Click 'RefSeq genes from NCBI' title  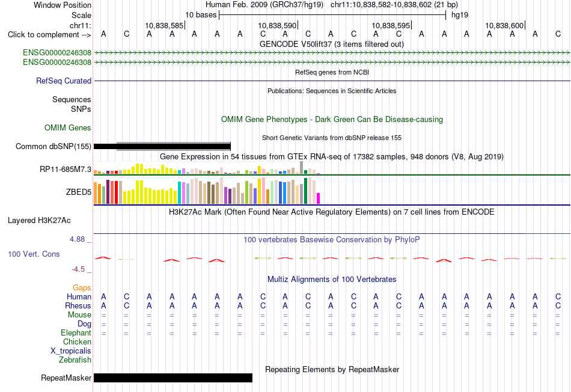tap(332, 72)
